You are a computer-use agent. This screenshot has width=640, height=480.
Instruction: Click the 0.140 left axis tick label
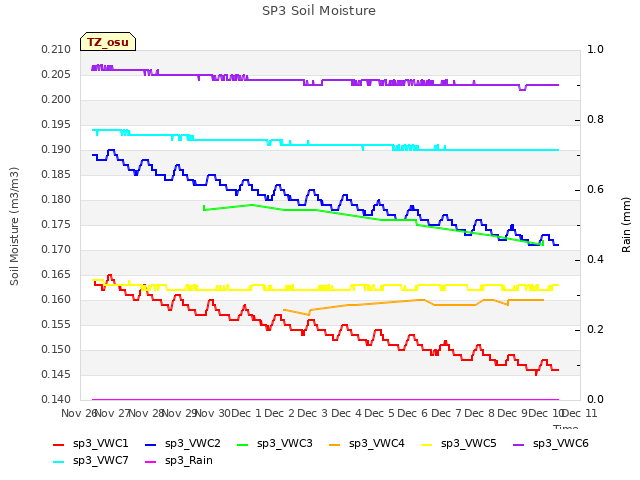tap(56, 400)
